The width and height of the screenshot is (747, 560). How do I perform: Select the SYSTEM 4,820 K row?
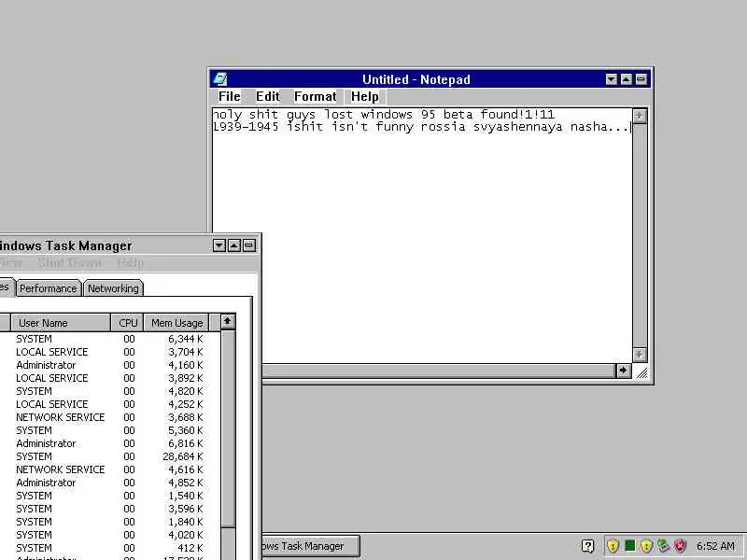tap(110, 391)
